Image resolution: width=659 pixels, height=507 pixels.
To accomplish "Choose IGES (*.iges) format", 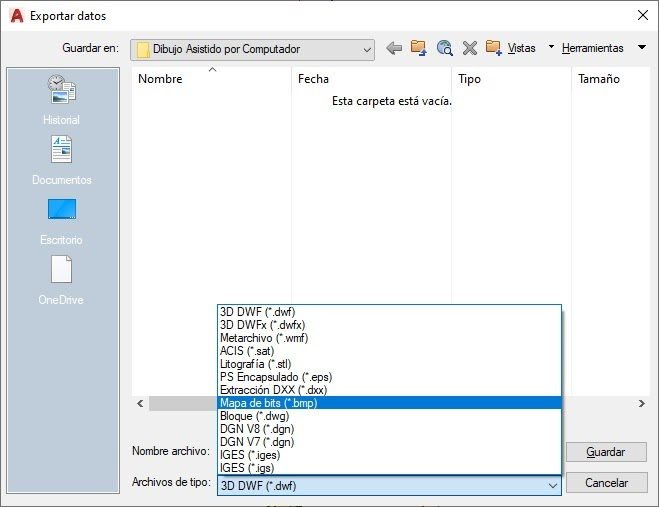I will point(389,455).
